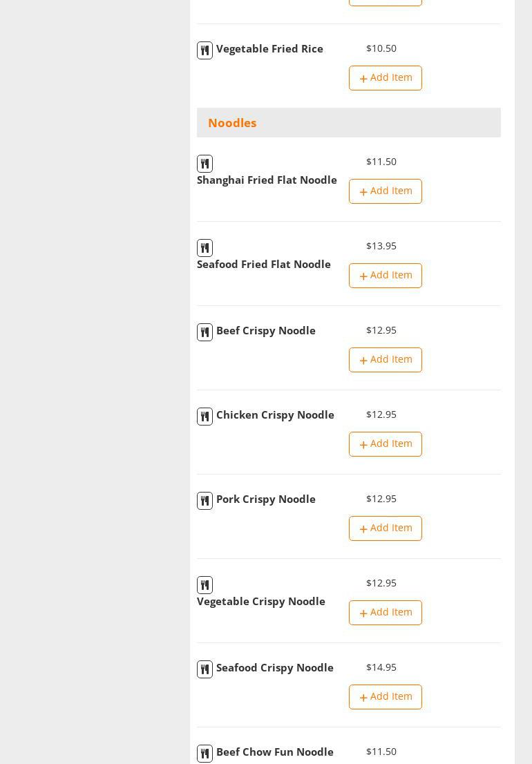Click the utensils icon beside Seafood Crispy Noodle
Screen dimensions: 532x764
(x=205, y=669)
